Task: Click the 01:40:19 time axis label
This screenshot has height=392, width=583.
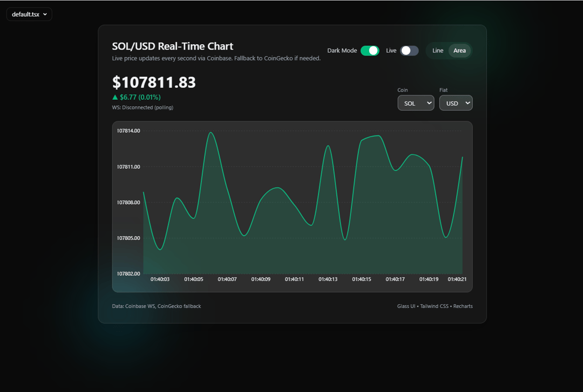Action: (429, 279)
